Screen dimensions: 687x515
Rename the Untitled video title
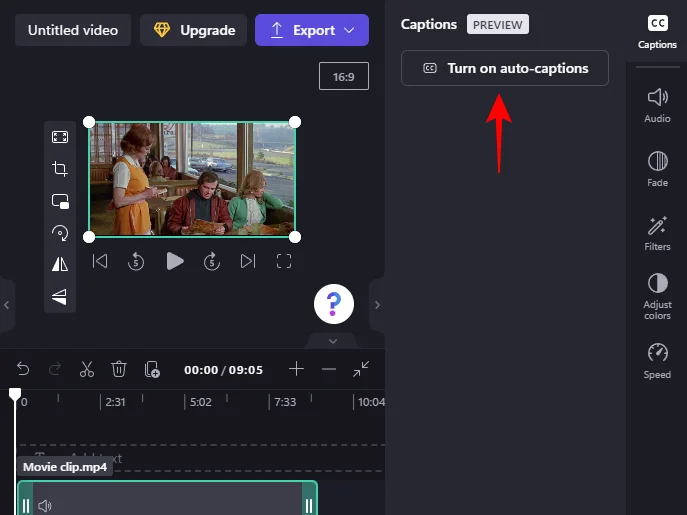tap(73, 30)
